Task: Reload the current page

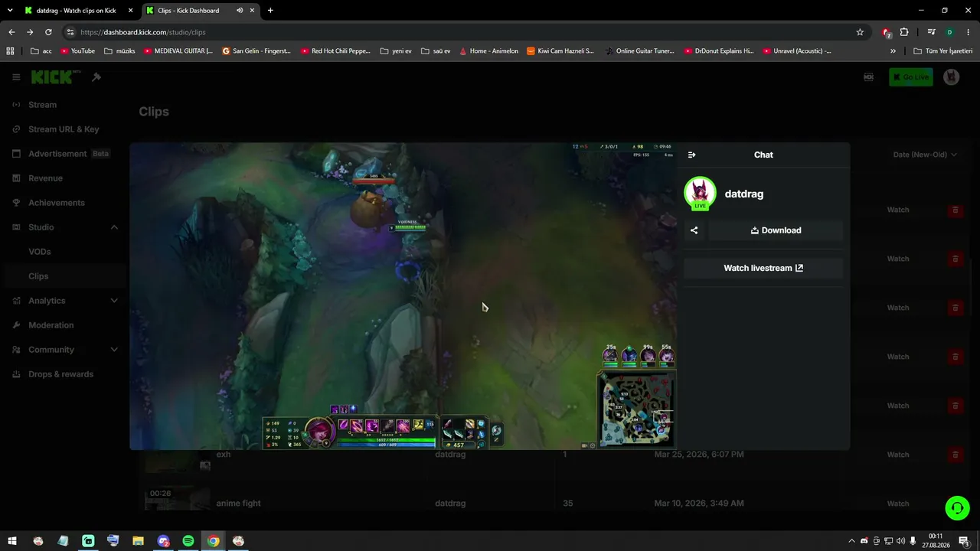Action: click(x=48, y=32)
